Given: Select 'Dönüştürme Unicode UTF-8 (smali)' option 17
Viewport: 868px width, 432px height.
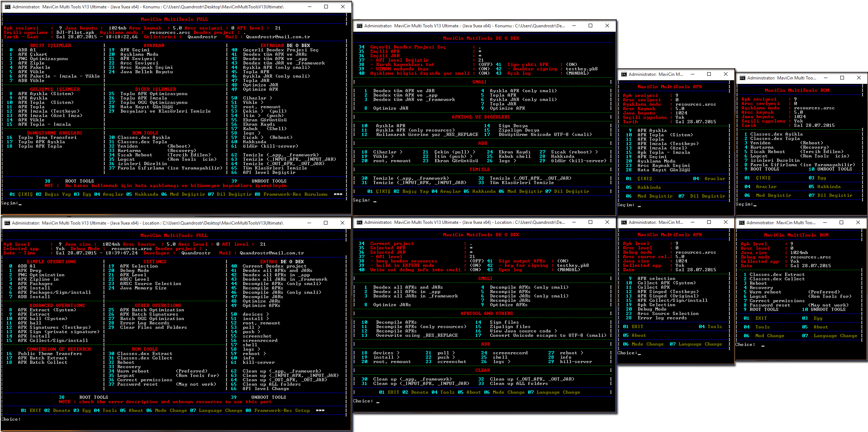Looking at the screenshot, I should (545, 135).
